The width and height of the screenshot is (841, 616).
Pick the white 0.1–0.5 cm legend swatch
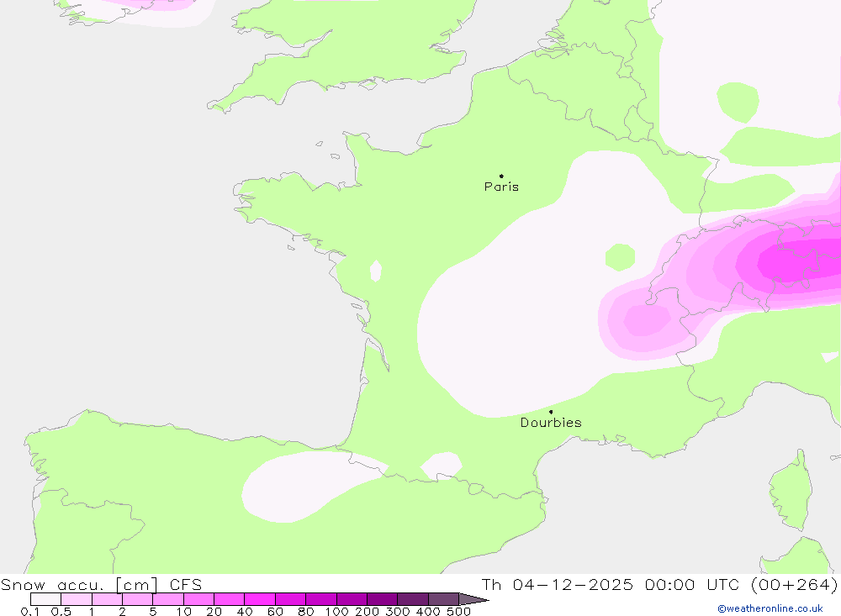point(45,599)
